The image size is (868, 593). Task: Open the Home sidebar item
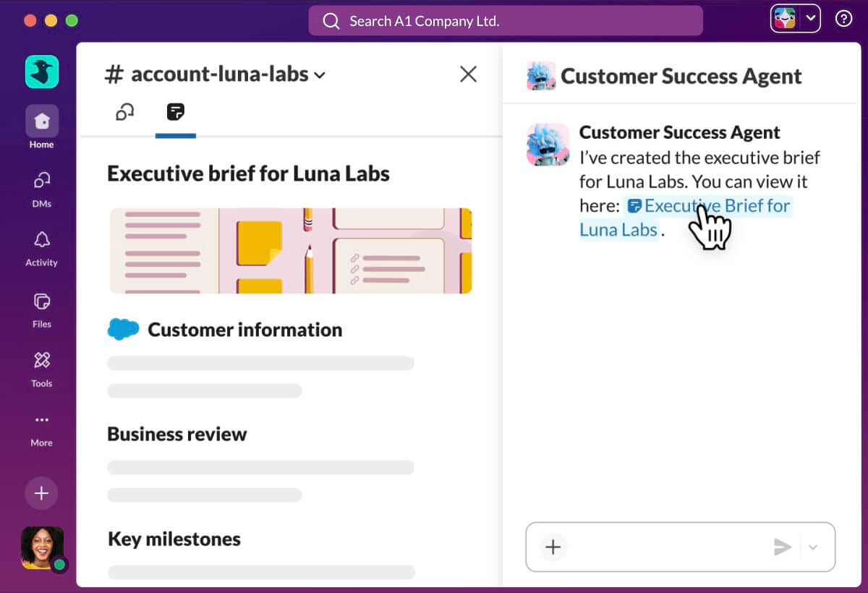[x=42, y=128]
